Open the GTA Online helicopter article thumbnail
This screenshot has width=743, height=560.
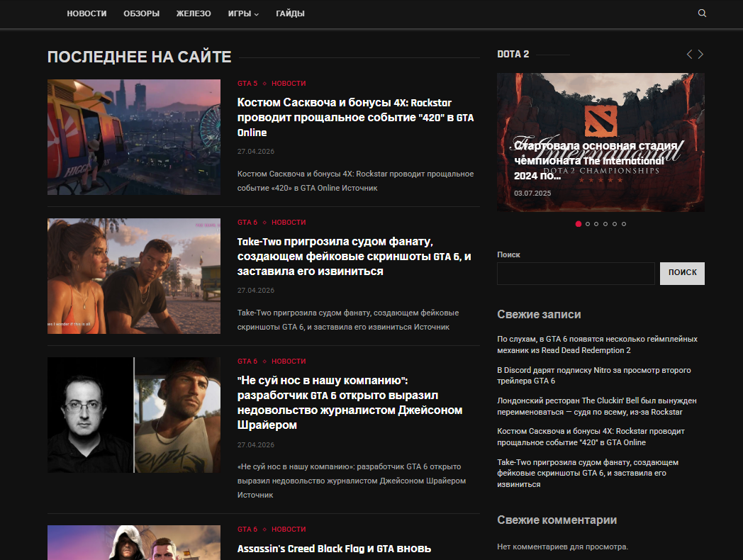tap(133, 137)
